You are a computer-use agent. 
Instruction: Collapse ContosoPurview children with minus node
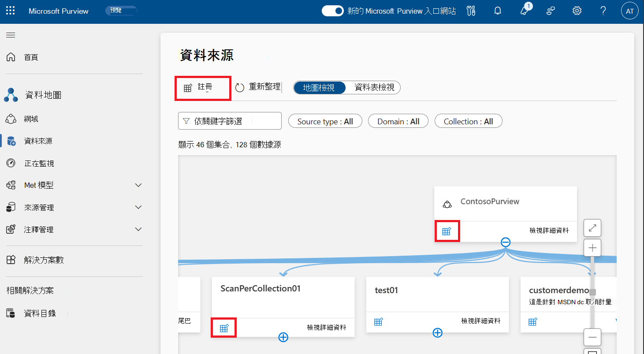pos(506,242)
